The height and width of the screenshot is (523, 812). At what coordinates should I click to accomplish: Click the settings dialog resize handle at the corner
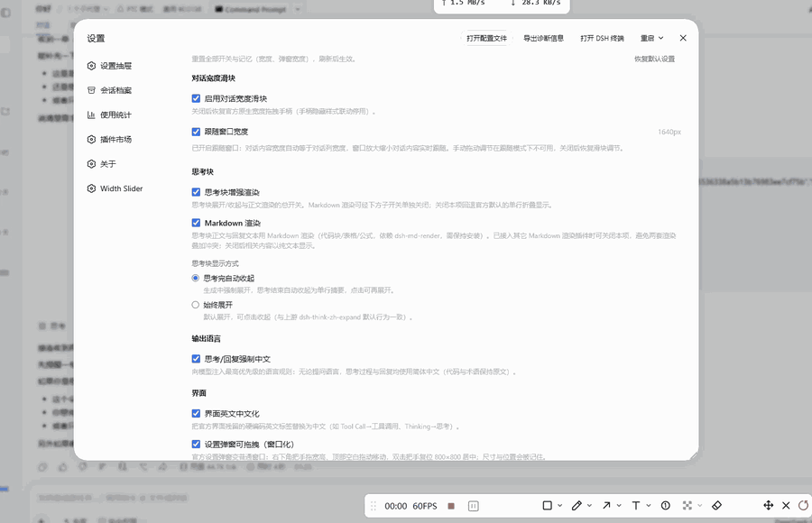tap(694, 455)
